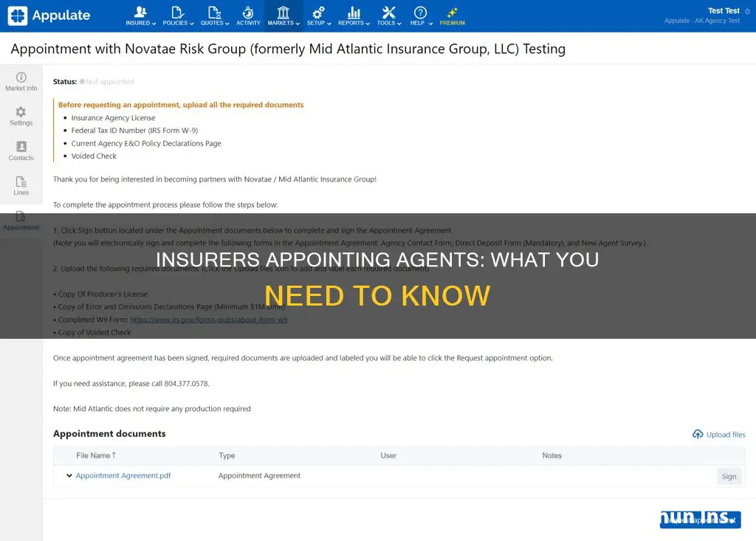Image resolution: width=756 pixels, height=541 pixels.
Task: Expand the Markets dropdown arrow
Action: 298,23
